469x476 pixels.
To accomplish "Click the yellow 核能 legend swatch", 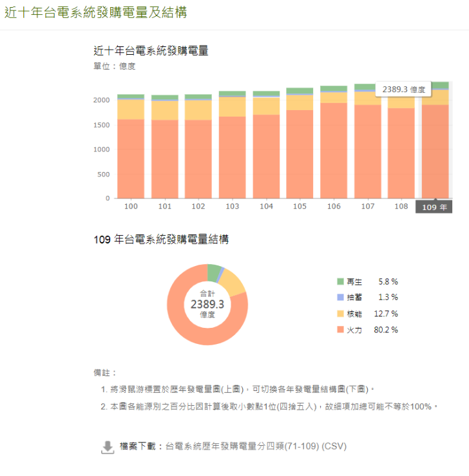I will coord(341,314).
